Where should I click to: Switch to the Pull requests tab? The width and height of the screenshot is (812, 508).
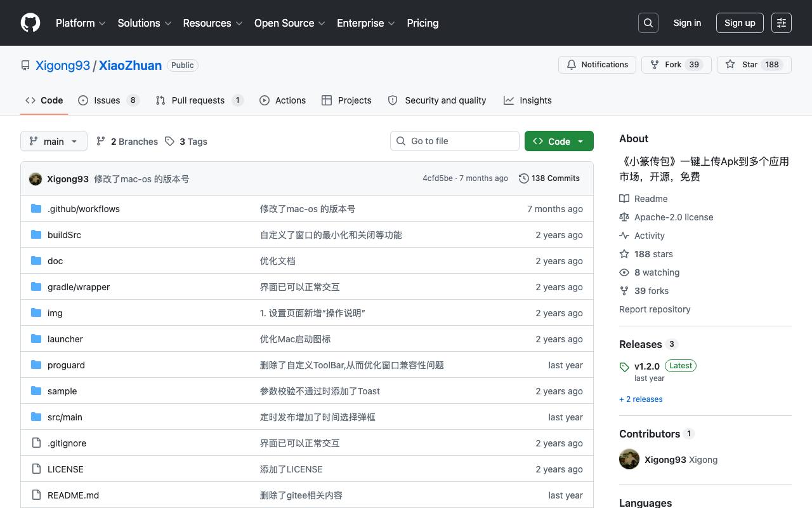[x=200, y=100]
